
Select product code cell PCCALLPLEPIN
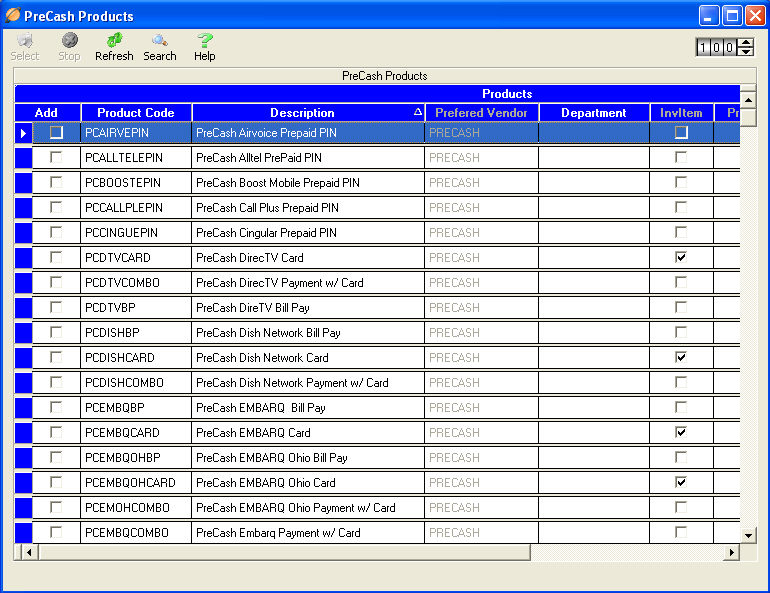point(136,208)
